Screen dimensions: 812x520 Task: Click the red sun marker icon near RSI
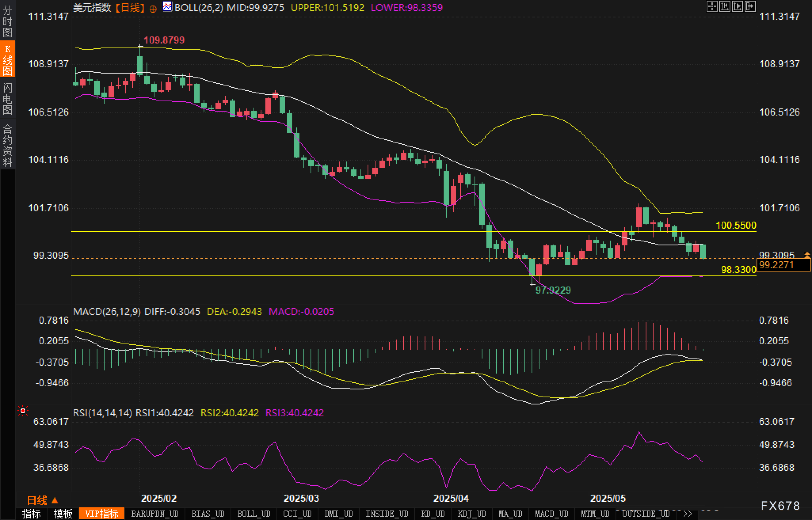23,411
